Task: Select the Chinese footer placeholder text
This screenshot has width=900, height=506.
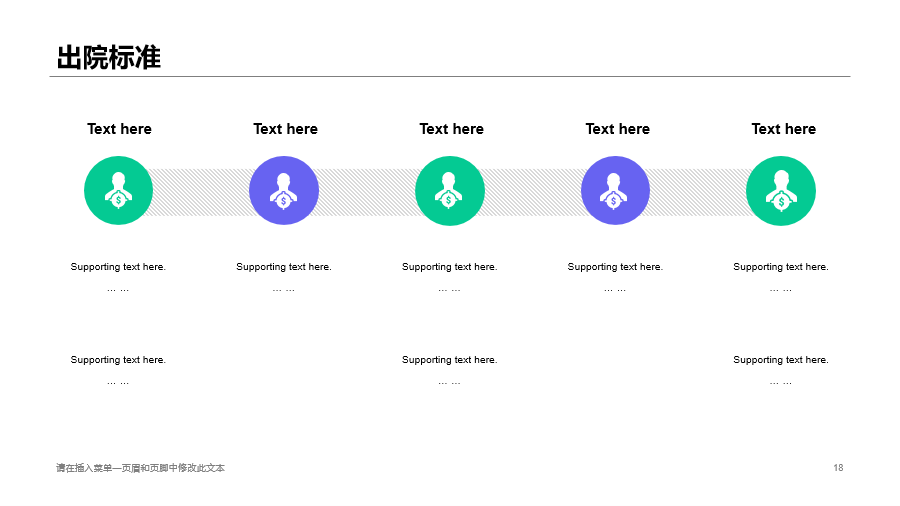Action: [x=141, y=468]
